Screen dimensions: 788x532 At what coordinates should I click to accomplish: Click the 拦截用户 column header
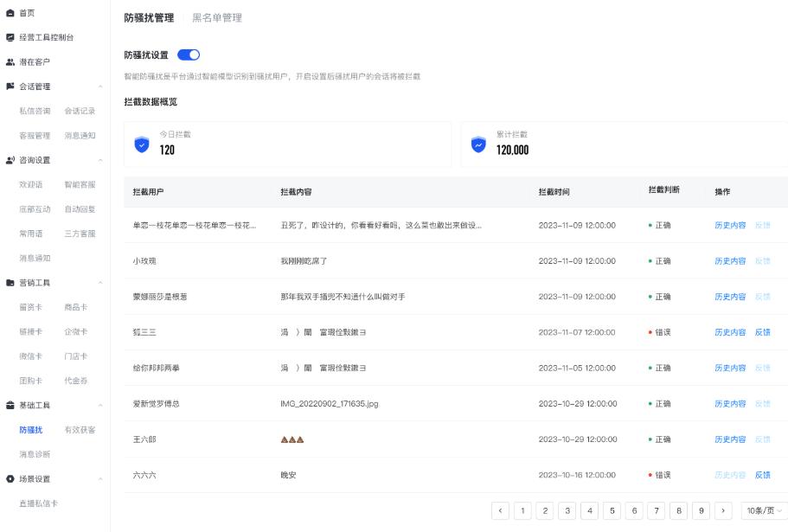tap(148, 192)
